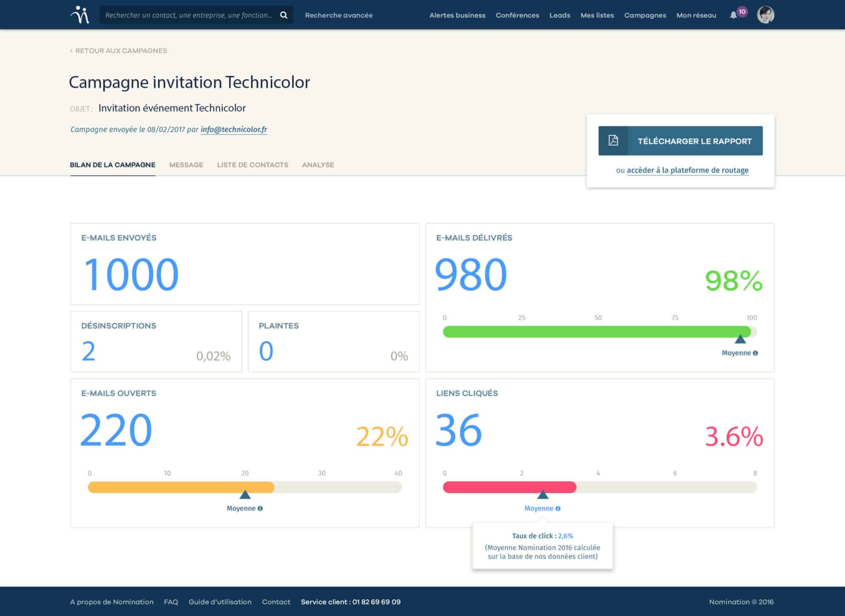Open the user profile avatar
This screenshot has height=616, width=845.
pyautogui.click(x=765, y=15)
